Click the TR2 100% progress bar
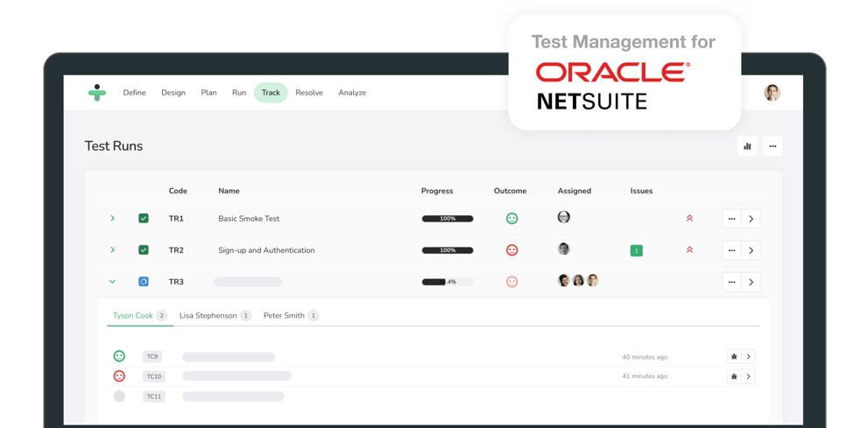This screenshot has height=428, width=868. 448,250
